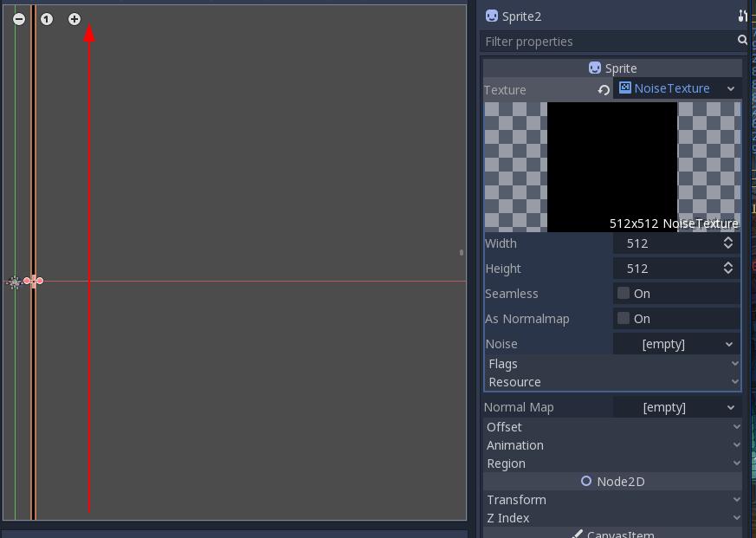Click the CanvasItem pencil icon at the bottom
This screenshot has width=756, height=538.
pos(577,534)
